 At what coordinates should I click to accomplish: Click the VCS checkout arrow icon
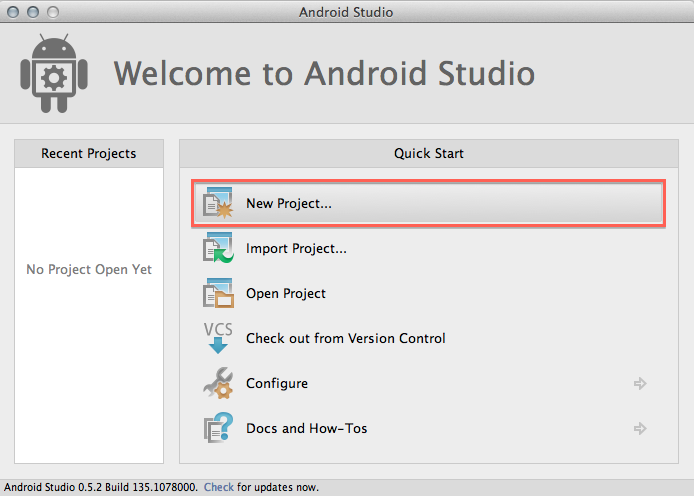pyautogui.click(x=218, y=338)
